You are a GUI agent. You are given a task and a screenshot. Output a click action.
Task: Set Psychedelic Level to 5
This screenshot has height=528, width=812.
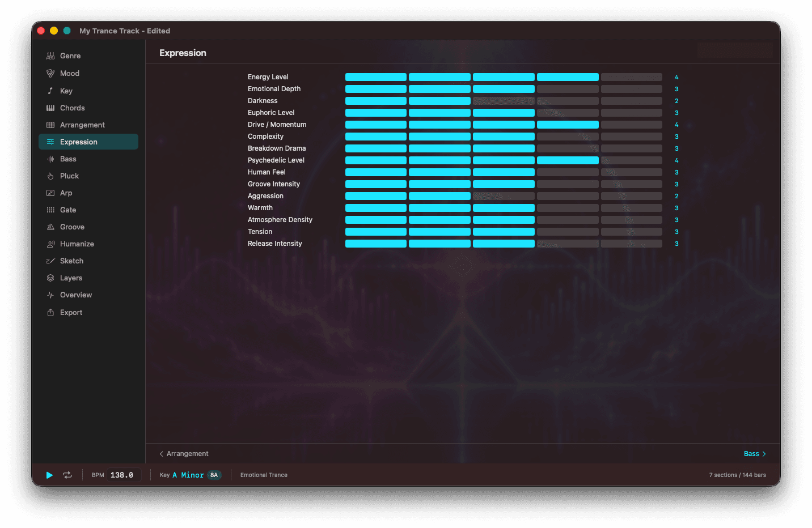[x=631, y=160]
